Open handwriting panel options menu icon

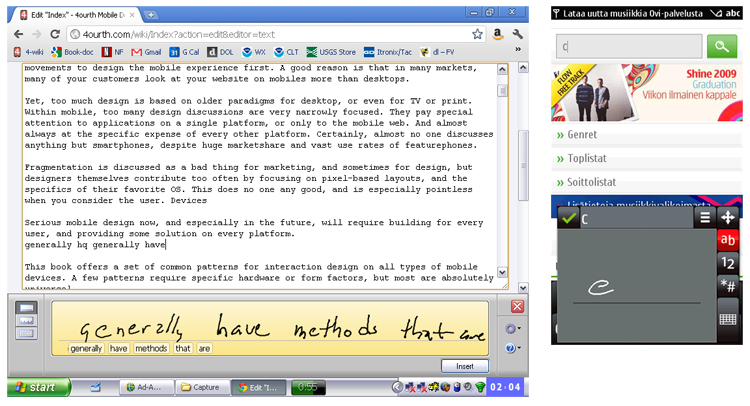pos(705,218)
